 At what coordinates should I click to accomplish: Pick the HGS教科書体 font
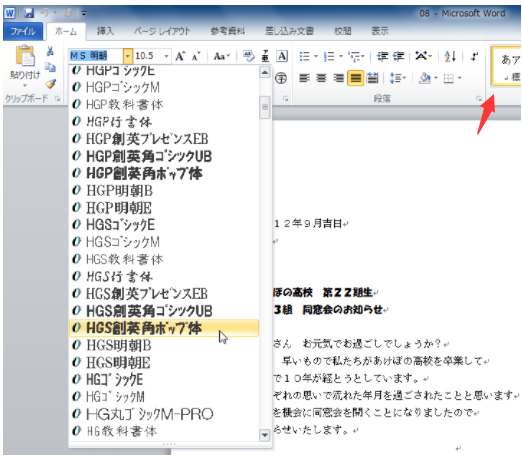tap(164, 259)
